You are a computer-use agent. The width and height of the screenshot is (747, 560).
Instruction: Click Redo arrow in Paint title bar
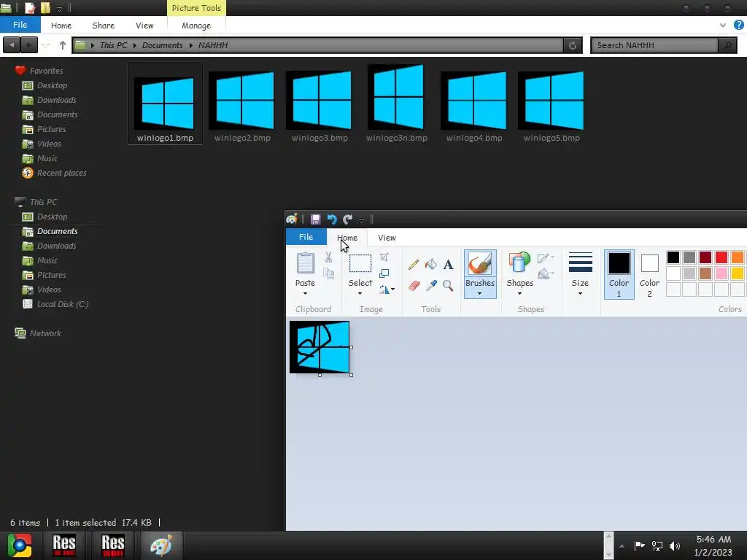coord(347,219)
